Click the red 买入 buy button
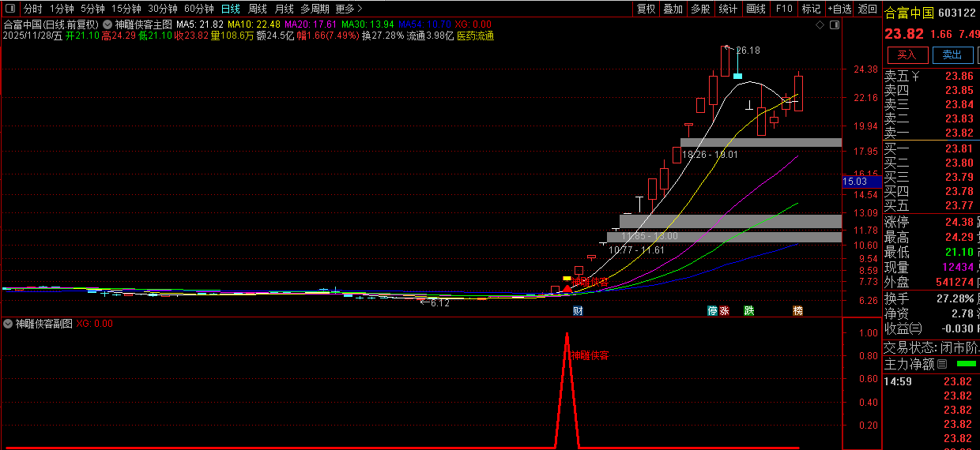980x450 pixels. pos(907,54)
